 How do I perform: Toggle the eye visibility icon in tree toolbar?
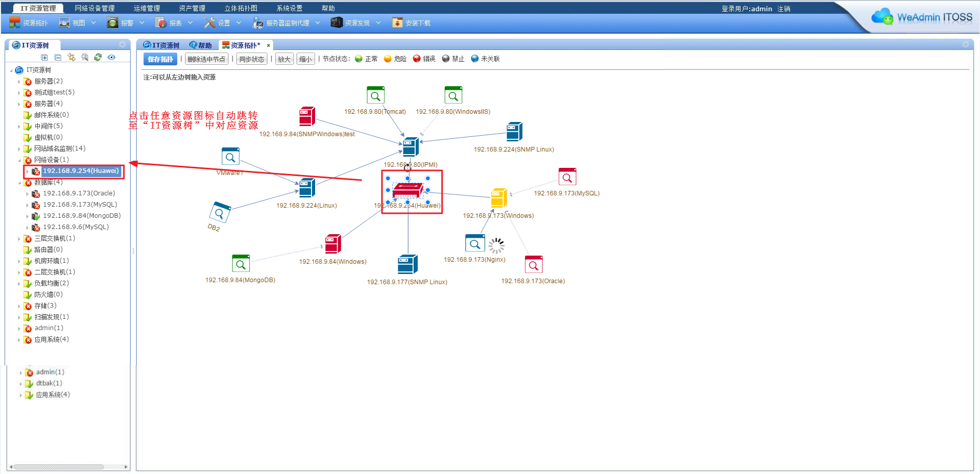111,57
